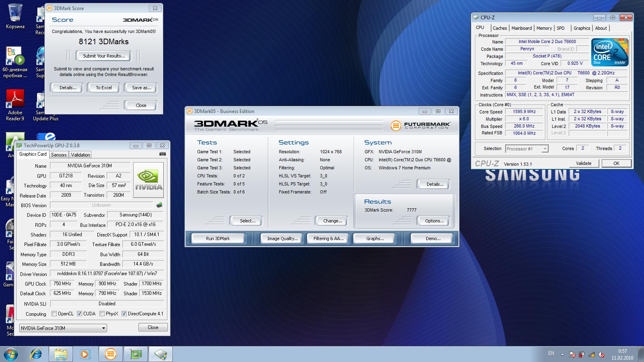Click the Futuremark Corporation logo
The image size is (644, 362).
(x=420, y=126)
